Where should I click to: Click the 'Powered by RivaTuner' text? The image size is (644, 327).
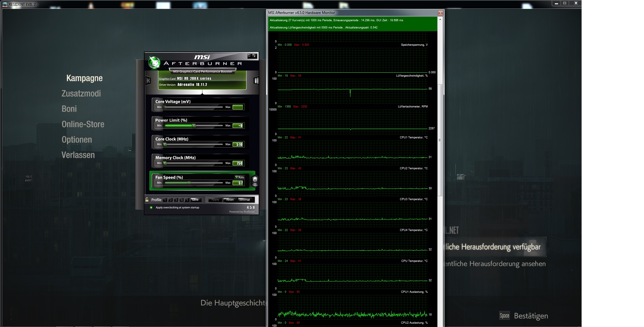point(242,212)
